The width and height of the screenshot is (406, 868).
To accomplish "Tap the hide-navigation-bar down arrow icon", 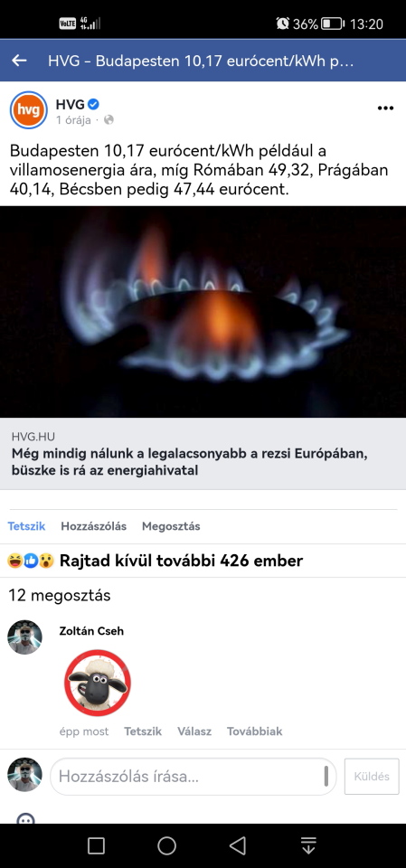I will click(x=308, y=845).
